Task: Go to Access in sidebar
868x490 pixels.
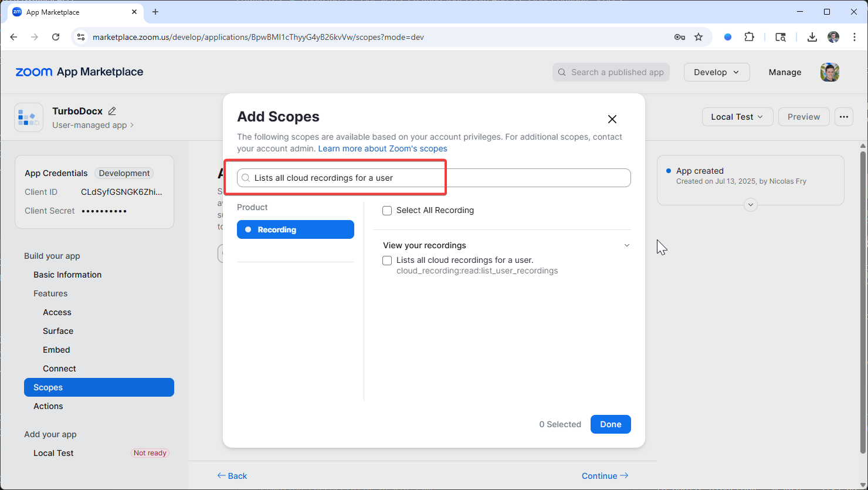Action: coord(57,312)
